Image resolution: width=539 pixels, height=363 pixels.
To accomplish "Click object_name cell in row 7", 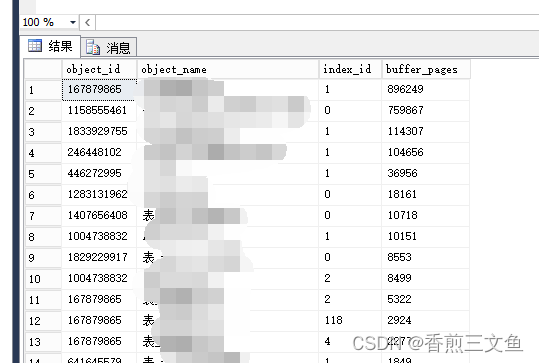I will tap(228, 216).
